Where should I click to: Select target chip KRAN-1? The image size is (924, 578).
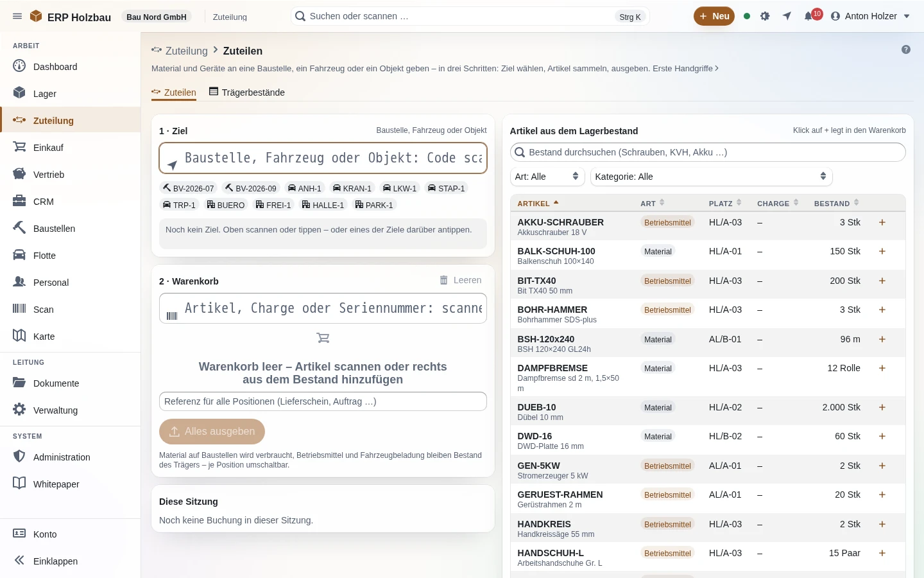(x=352, y=188)
